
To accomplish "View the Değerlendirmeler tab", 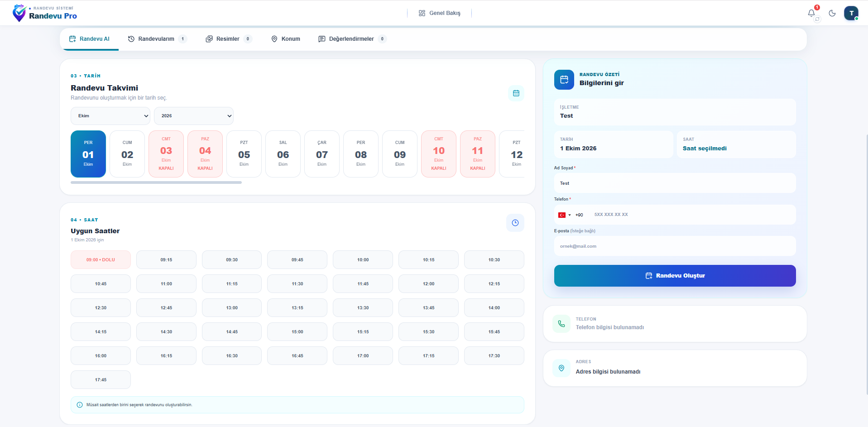I will click(352, 39).
